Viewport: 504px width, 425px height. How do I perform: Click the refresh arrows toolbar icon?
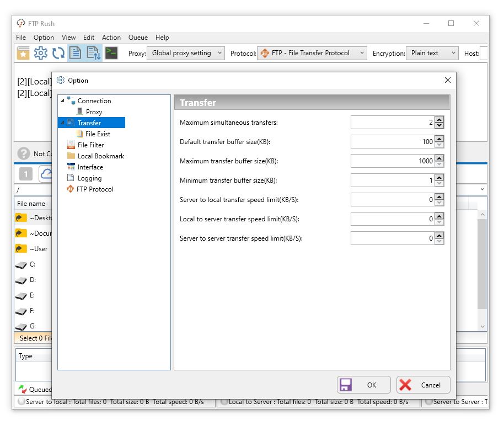58,53
